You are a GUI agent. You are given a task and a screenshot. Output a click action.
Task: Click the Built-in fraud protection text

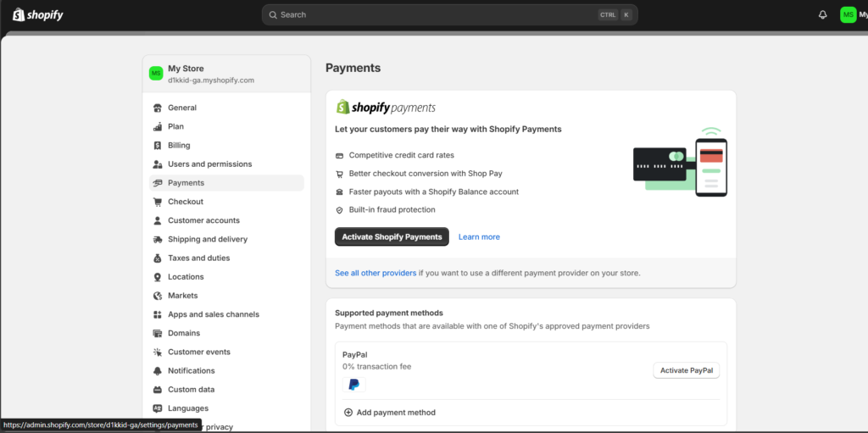[392, 210]
